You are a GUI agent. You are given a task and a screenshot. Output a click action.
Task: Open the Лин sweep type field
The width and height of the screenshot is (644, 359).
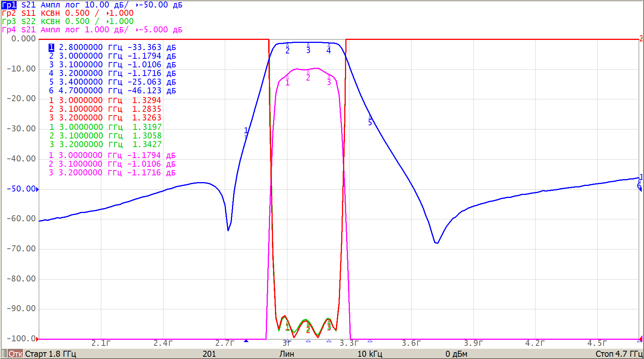pos(287,354)
